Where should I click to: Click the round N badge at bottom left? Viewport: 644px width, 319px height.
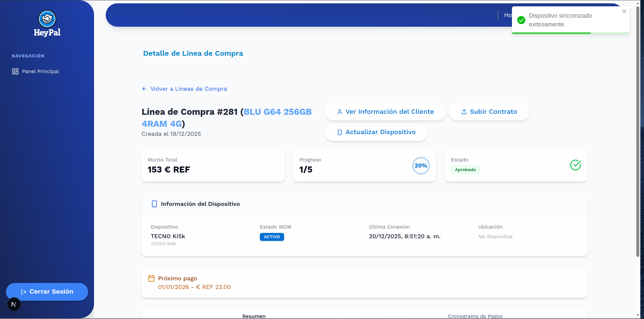pyautogui.click(x=14, y=304)
